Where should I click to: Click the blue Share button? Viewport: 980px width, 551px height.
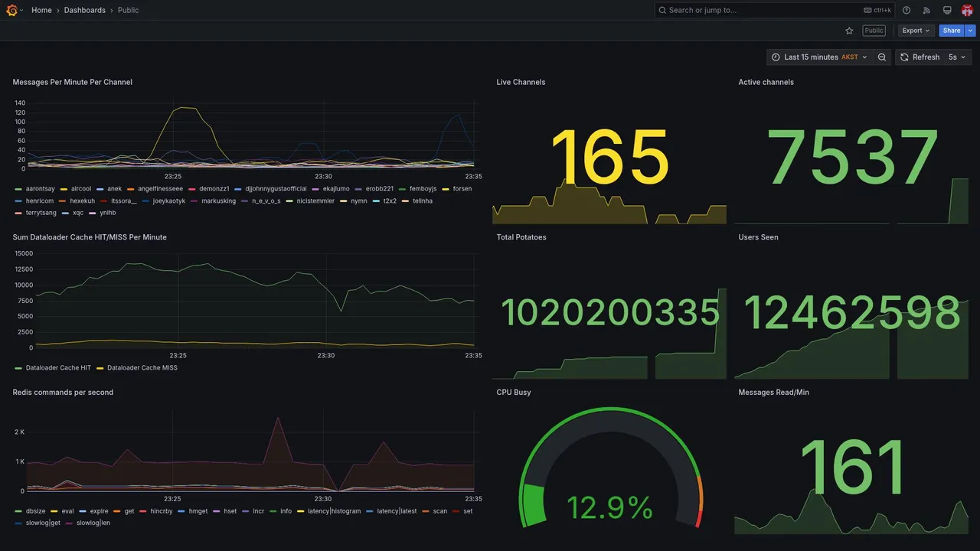(952, 31)
